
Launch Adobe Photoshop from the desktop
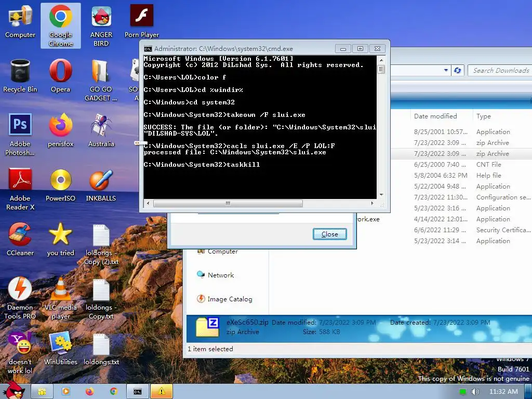pos(20,135)
